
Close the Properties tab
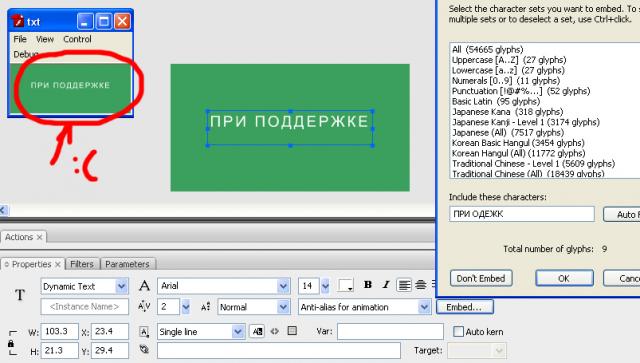58,265
